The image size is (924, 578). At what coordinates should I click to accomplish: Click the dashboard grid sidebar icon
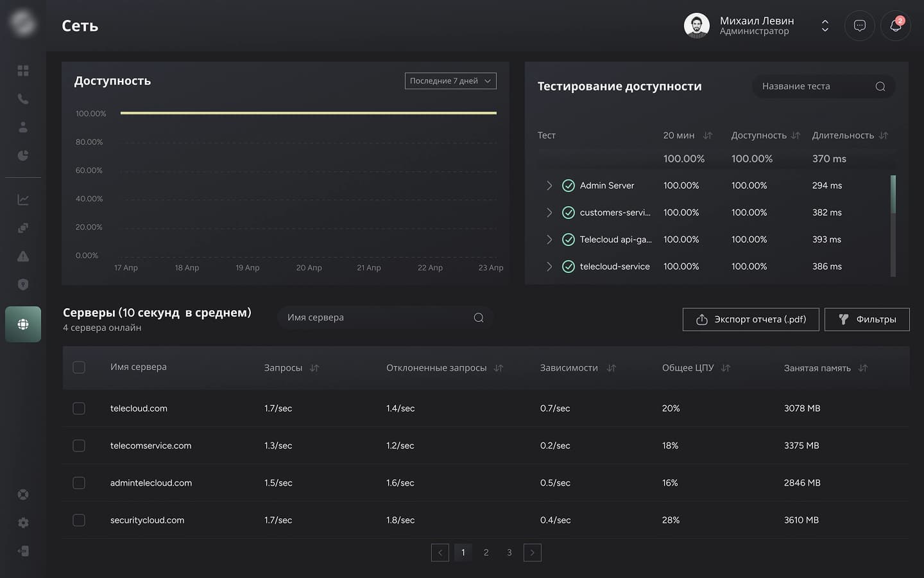[x=23, y=71]
